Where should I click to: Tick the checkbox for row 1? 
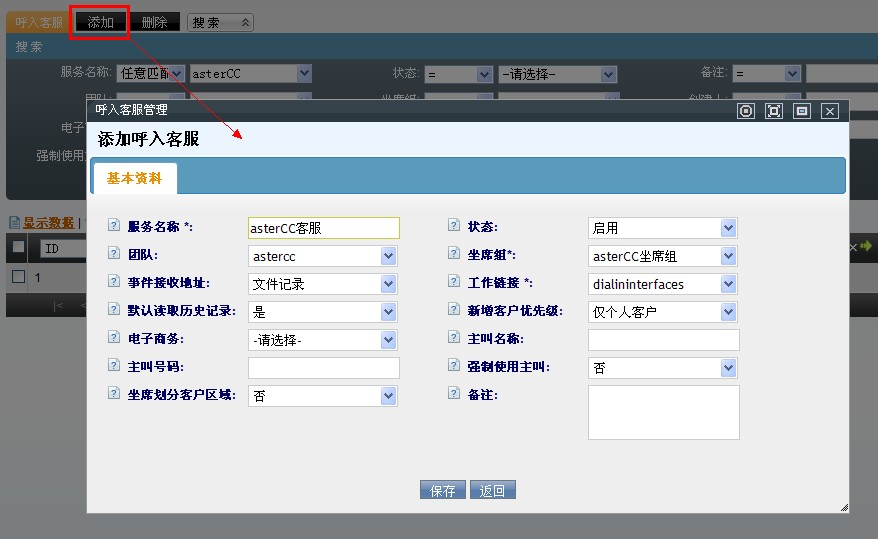(18, 277)
